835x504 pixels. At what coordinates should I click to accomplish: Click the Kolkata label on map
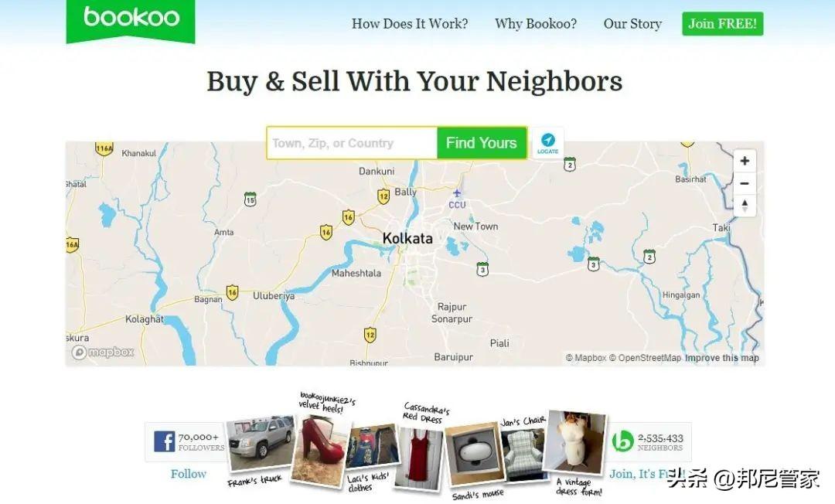pos(407,238)
